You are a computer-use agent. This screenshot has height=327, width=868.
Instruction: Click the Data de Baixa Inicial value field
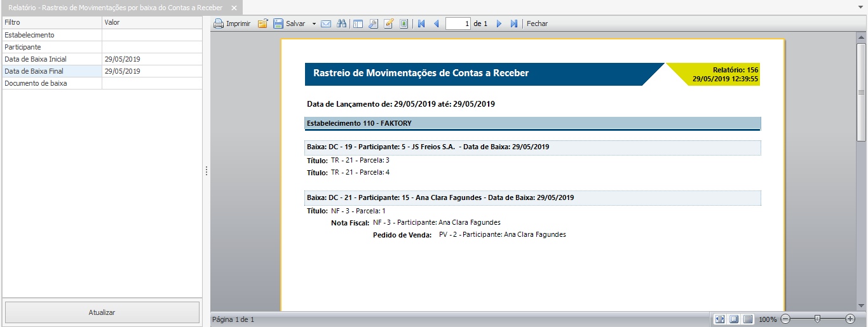click(x=151, y=59)
